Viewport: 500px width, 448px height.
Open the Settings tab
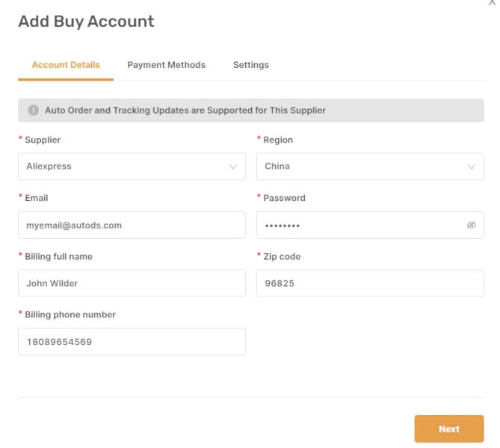251,65
